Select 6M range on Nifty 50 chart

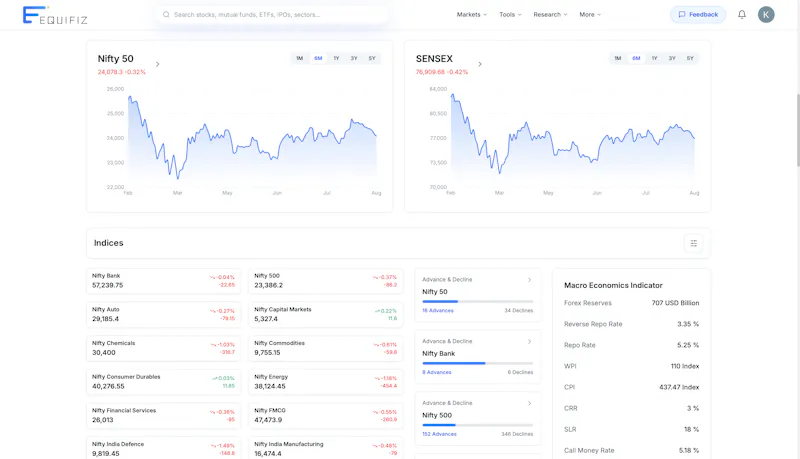point(318,58)
